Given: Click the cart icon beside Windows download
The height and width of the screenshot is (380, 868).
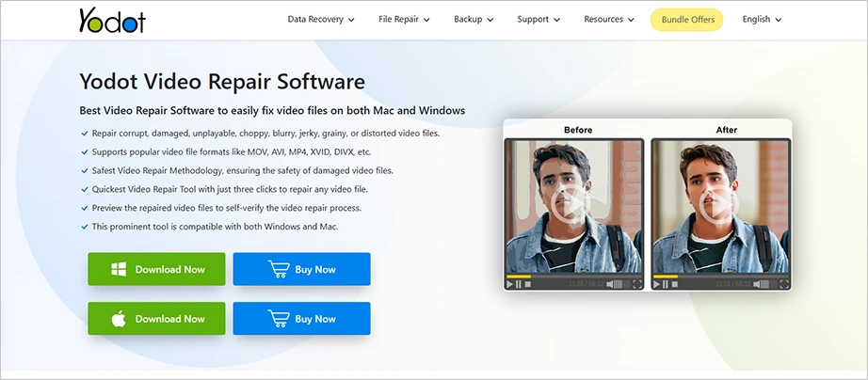Looking at the screenshot, I should (x=279, y=269).
